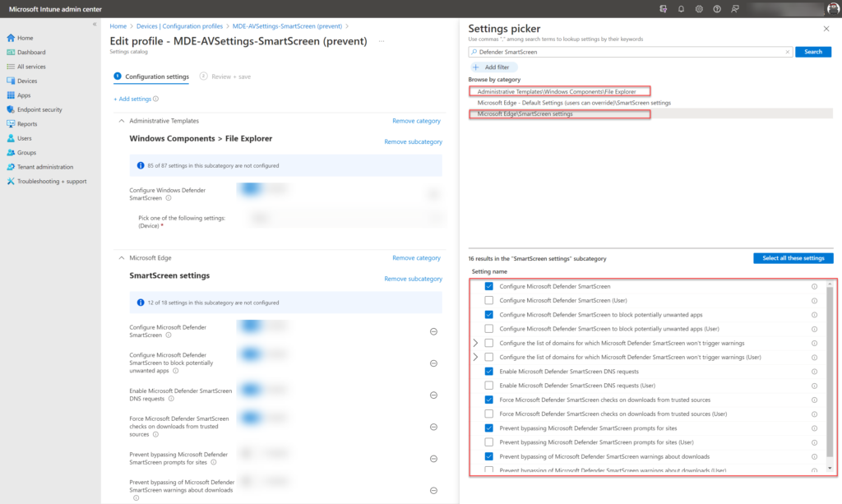This screenshot has width=842, height=504.
Task: Click Devices | Configuration profiles breadcrumb
Action: point(179,26)
